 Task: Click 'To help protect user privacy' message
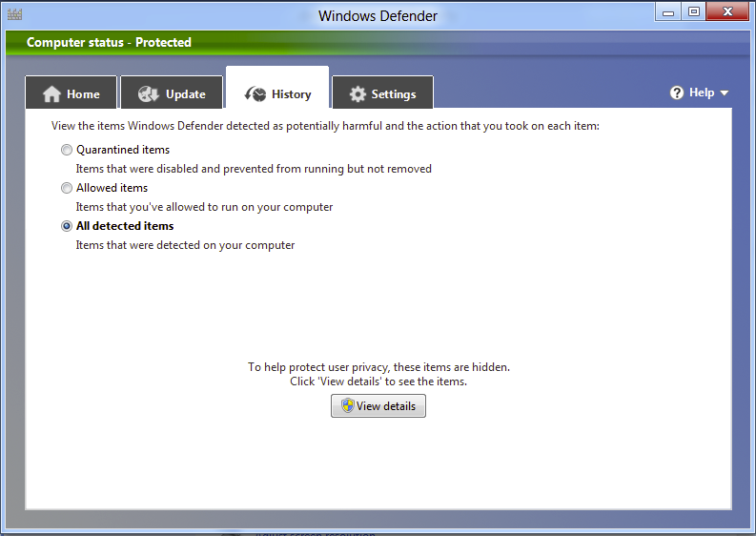[378, 367]
